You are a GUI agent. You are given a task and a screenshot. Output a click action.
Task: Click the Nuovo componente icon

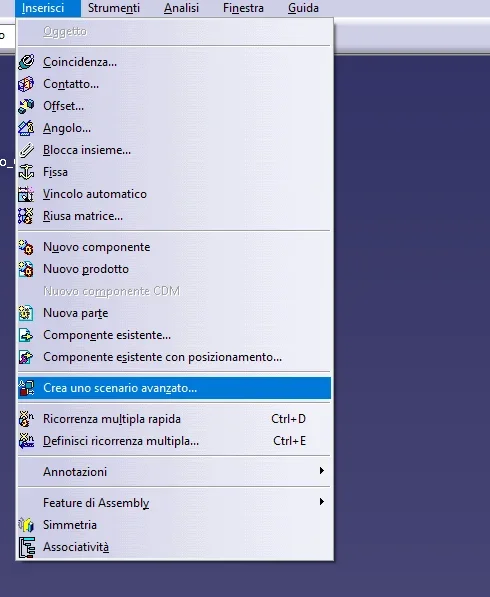26,247
